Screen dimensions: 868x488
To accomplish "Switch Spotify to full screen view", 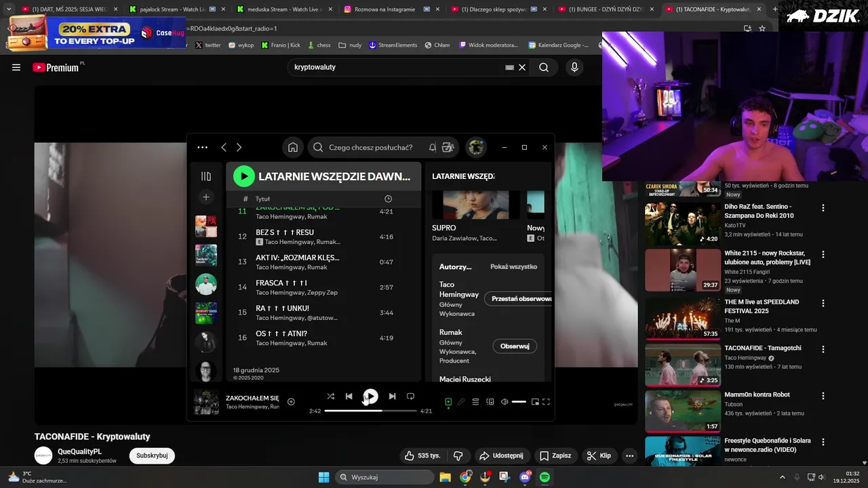I will tap(546, 402).
